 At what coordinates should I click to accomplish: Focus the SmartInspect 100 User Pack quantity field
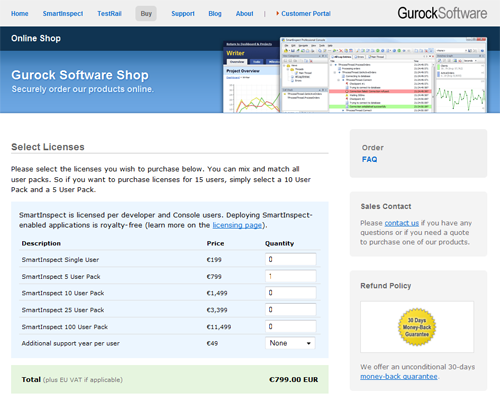[291, 327]
